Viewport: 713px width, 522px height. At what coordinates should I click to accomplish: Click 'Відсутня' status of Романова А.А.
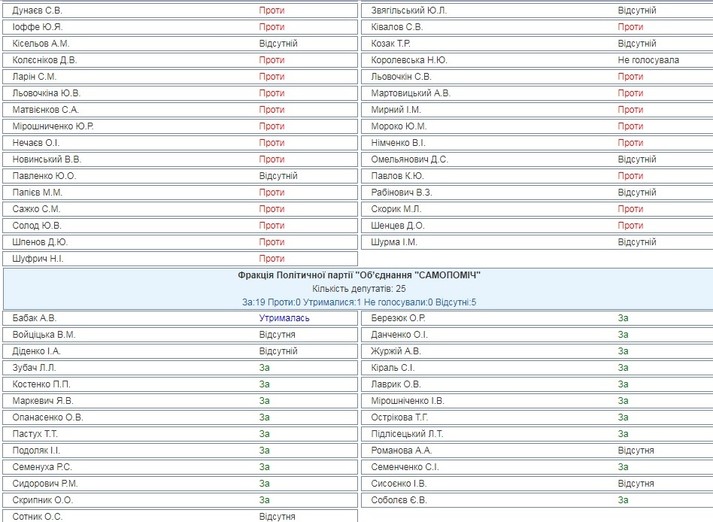coord(636,450)
